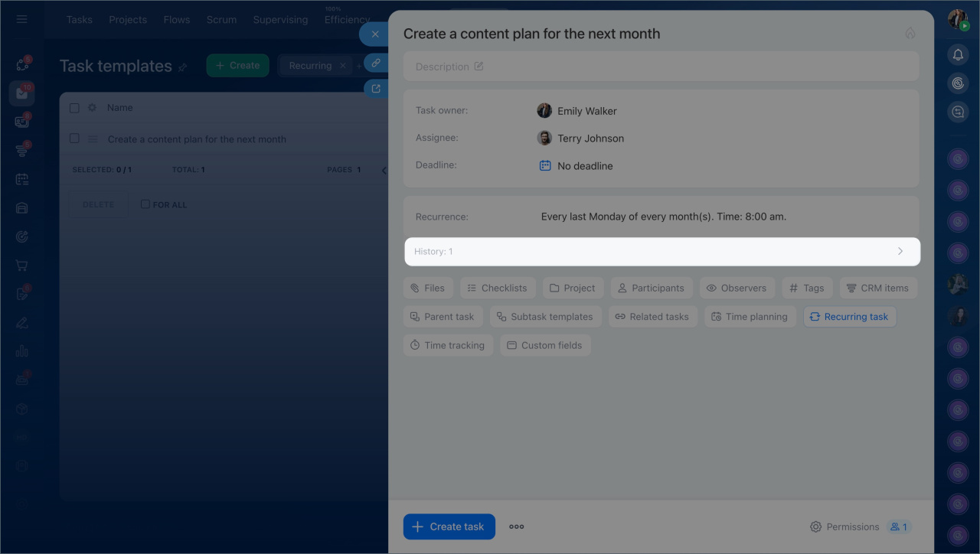
Task: Open Permissions settings
Action: pyautogui.click(x=844, y=526)
